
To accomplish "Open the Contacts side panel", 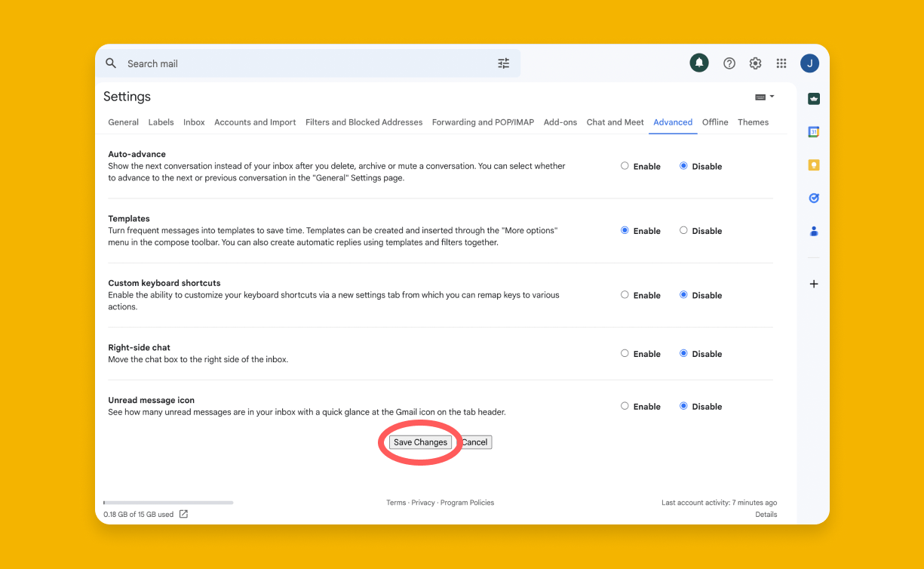I will coord(813,231).
